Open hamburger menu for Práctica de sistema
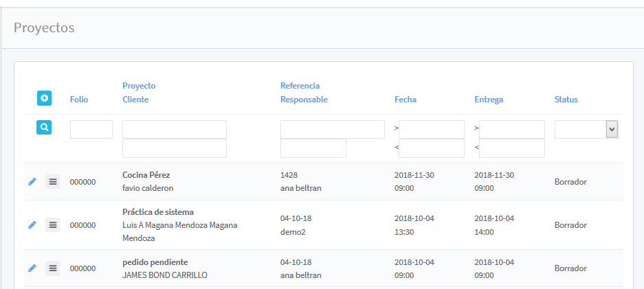Screen dimensions: 644x289 pyautogui.click(x=53, y=225)
